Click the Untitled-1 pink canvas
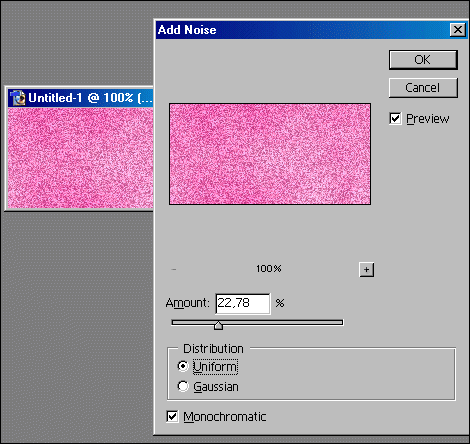470x444 pixels. [80, 158]
